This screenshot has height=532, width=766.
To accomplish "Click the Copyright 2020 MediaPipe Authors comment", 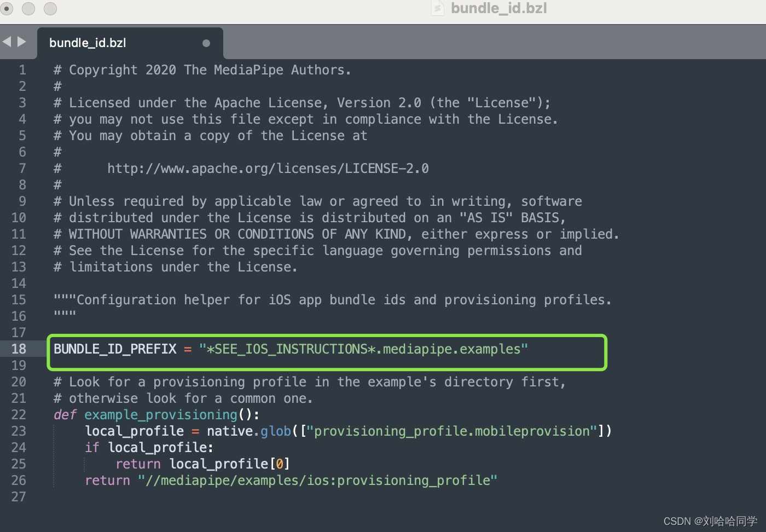I will pyautogui.click(x=202, y=70).
